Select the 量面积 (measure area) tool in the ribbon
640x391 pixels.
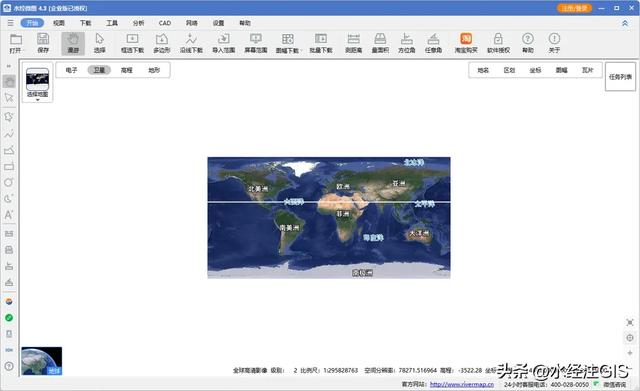point(380,43)
